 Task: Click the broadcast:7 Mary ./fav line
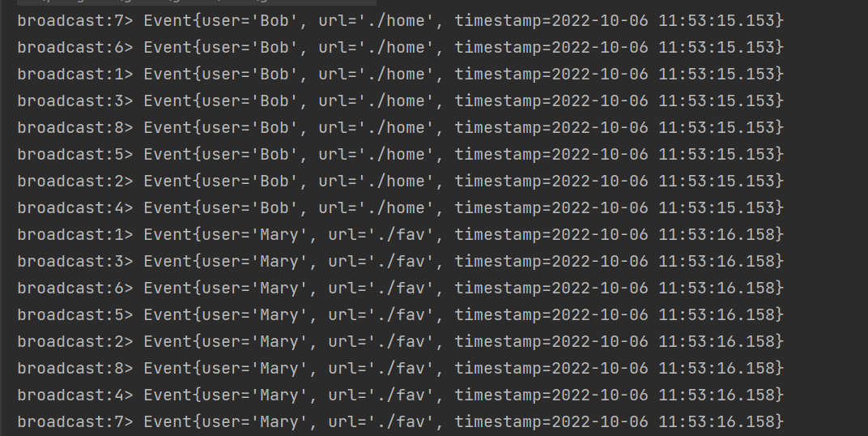coord(400,421)
